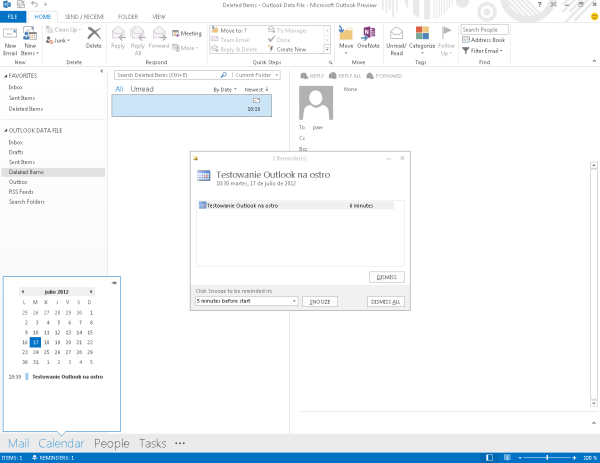Select day 17 in the calendar peek
Screen dimensions: 600x463
(x=36, y=342)
